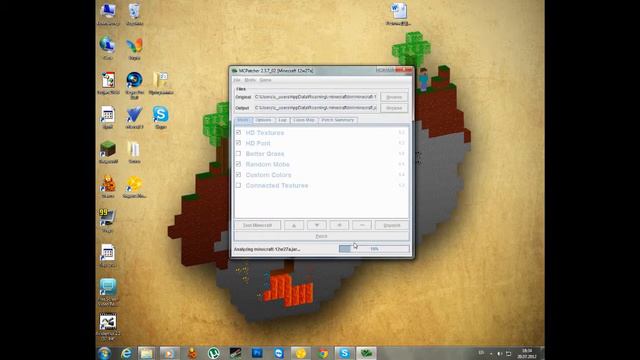The image size is (640, 360).
Task: Switch to the MCPatcher taskbar button
Action: point(366,353)
